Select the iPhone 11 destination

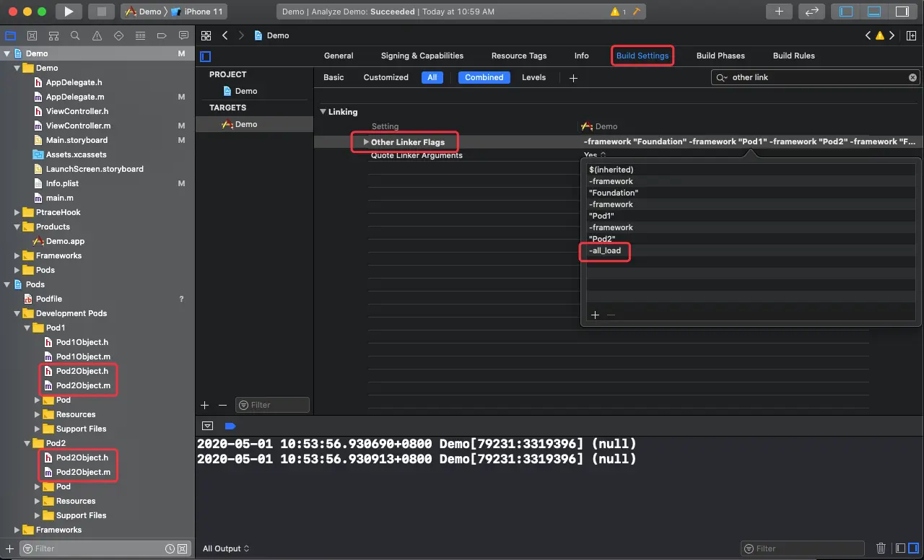[x=198, y=12]
